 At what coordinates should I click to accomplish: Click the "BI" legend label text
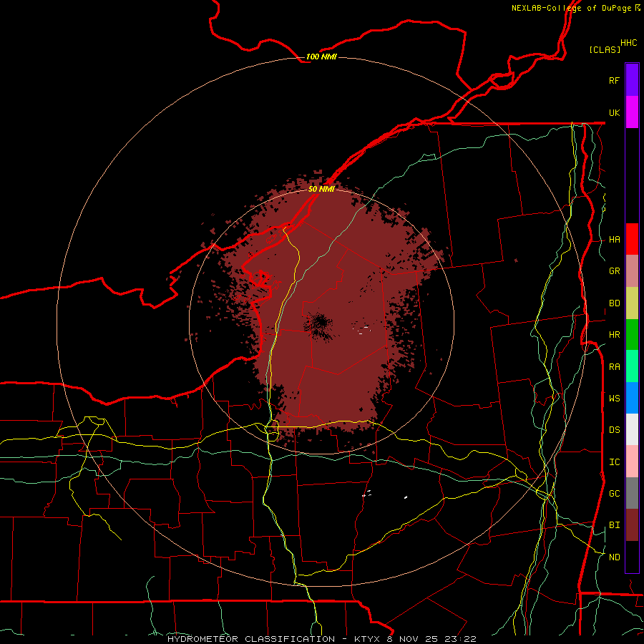tap(615, 525)
